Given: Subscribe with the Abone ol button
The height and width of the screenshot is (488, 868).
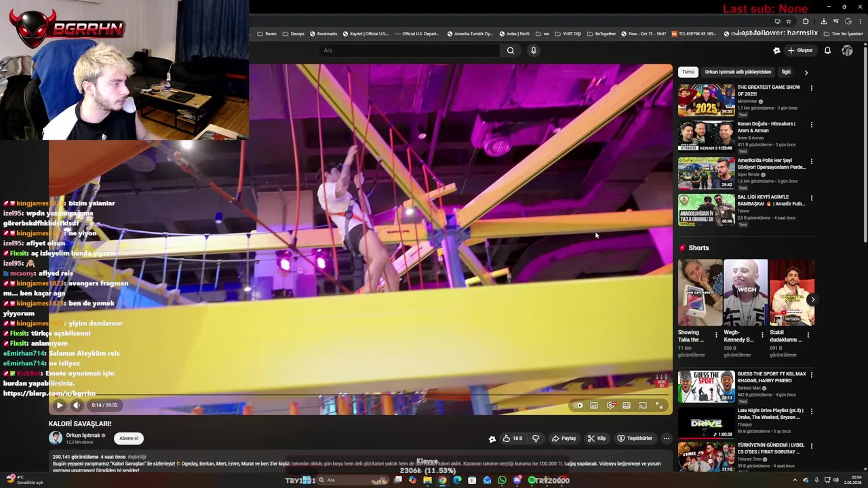Looking at the screenshot, I should click(x=129, y=438).
